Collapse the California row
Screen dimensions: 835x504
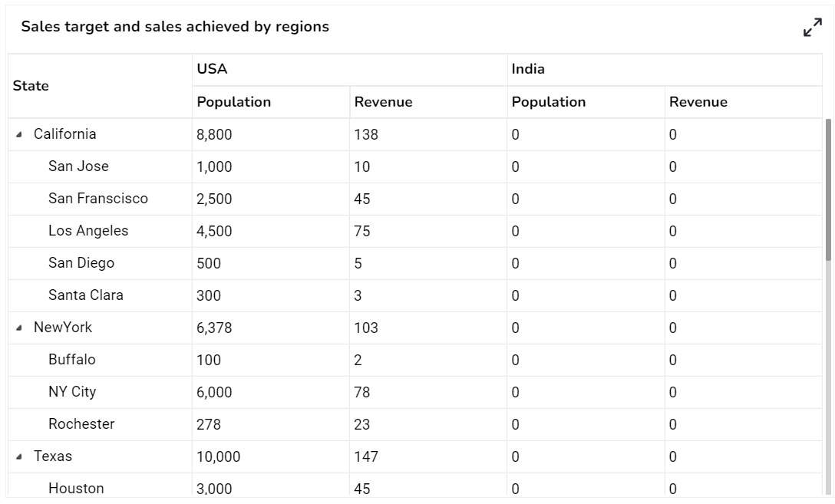19,134
